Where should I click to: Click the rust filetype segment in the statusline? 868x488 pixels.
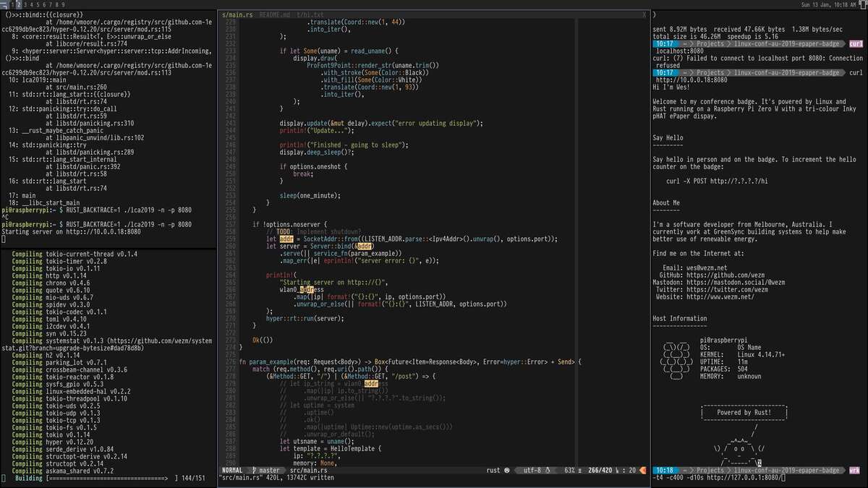pyautogui.click(x=493, y=470)
